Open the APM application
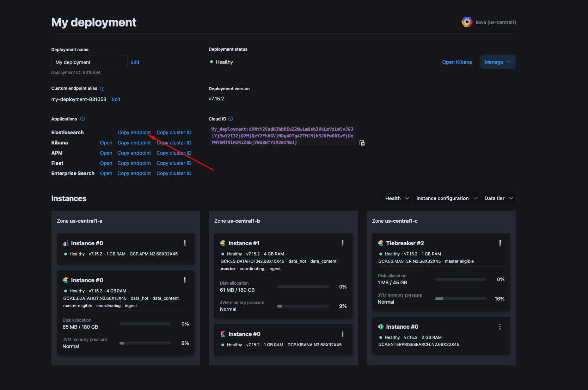Image resolution: width=588 pixels, height=390 pixels. (106, 153)
